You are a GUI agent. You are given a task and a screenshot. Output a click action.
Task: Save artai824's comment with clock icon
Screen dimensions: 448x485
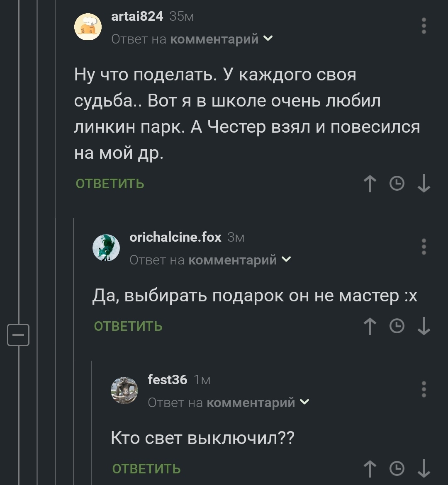pyautogui.click(x=397, y=184)
